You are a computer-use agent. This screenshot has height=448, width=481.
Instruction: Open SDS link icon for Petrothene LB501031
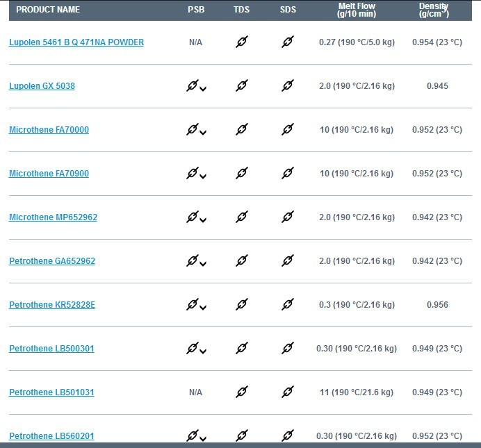pos(288,392)
